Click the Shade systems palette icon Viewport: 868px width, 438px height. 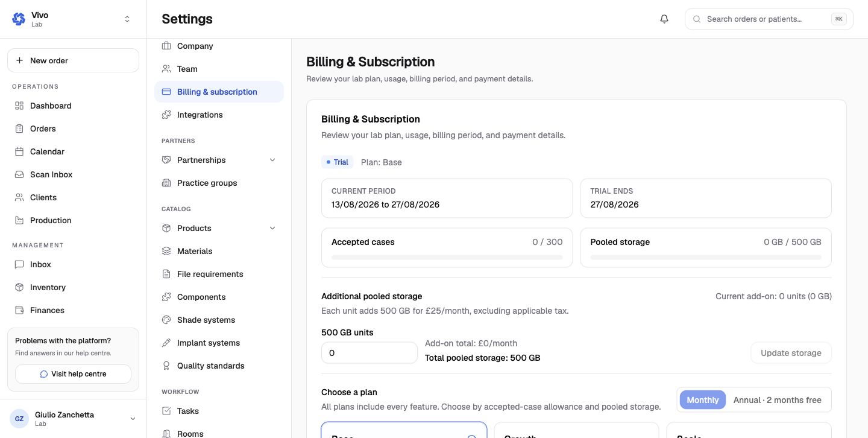click(166, 320)
